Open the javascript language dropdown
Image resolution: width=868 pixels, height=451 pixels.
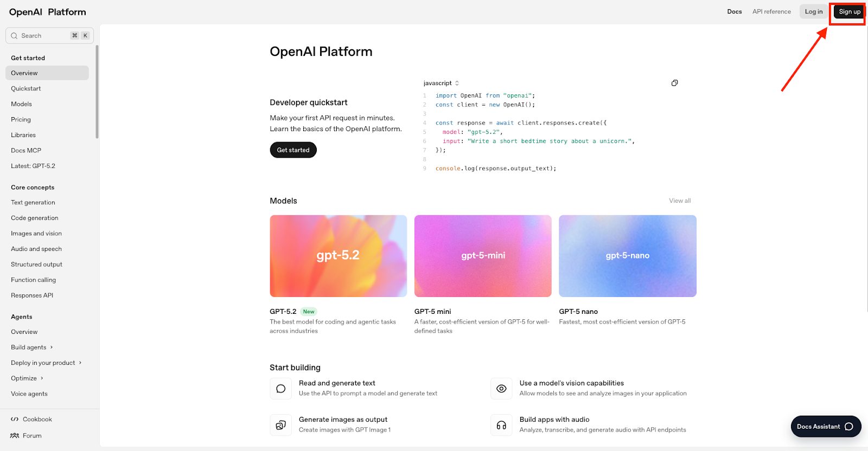(x=441, y=83)
